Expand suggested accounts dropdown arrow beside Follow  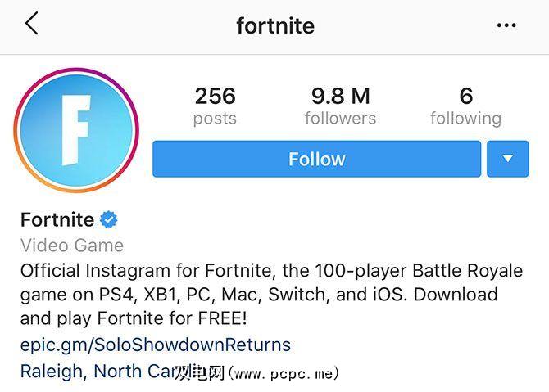(507, 159)
